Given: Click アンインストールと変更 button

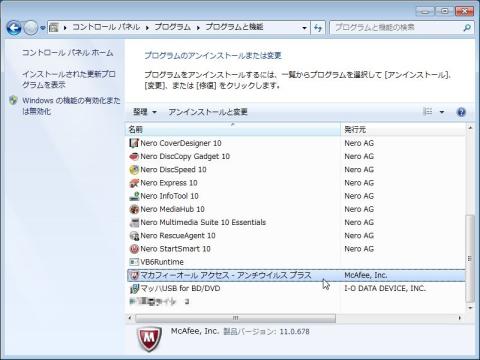Looking at the screenshot, I should [x=208, y=112].
